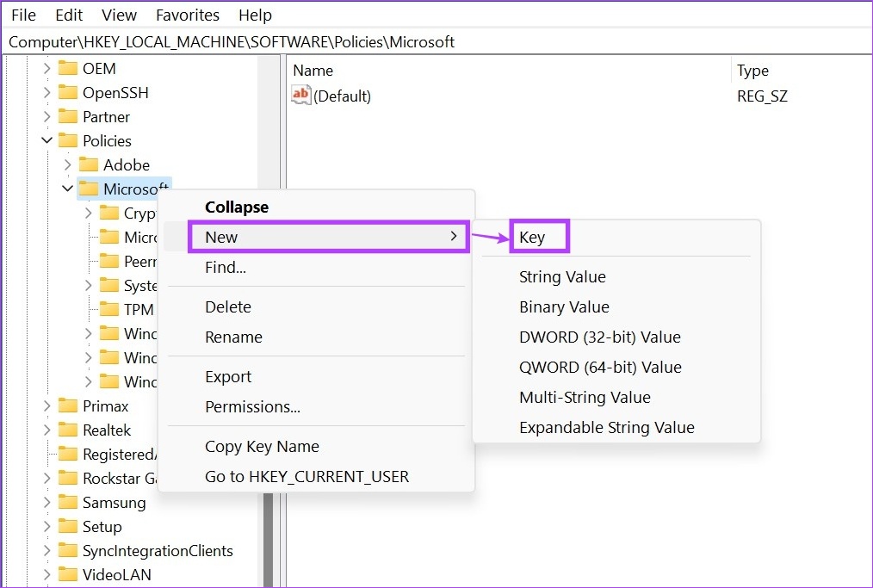
Task: Open the Favorites menu
Action: coord(188,14)
